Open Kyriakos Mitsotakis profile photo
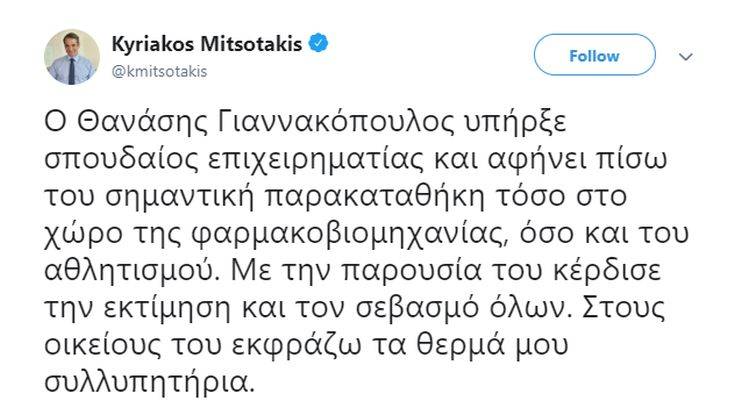Image resolution: width=735 pixels, height=401 pixels. tap(72, 57)
